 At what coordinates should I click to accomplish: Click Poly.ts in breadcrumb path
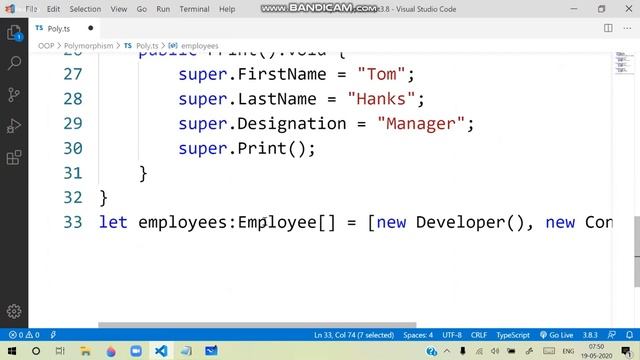(x=147, y=46)
